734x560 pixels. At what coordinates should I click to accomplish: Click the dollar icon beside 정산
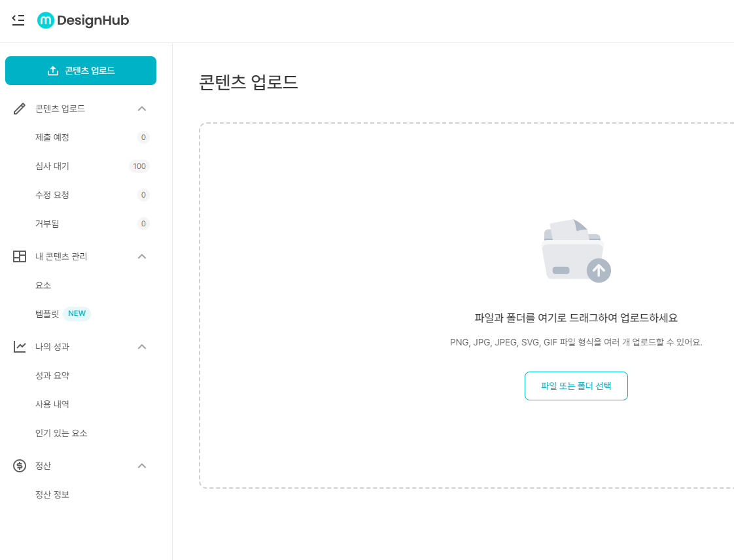coord(19,466)
